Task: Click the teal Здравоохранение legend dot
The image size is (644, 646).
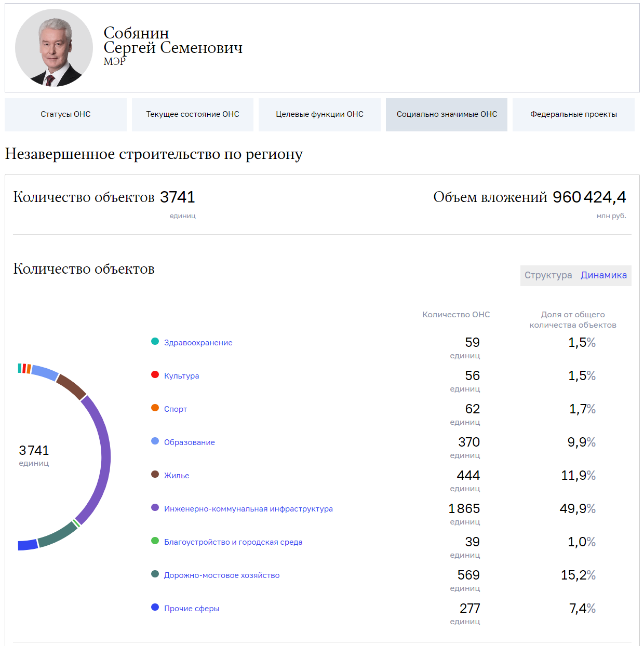Action: tap(155, 341)
